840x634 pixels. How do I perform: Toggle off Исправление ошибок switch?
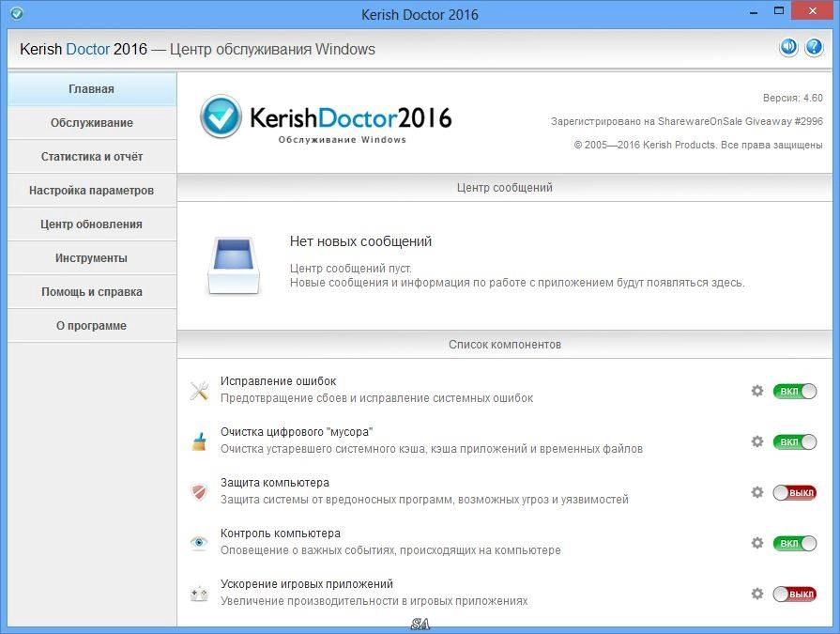tap(794, 392)
